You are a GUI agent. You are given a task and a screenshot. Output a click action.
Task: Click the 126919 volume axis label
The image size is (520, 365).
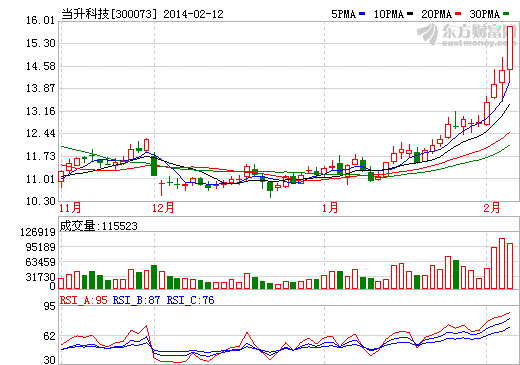tap(38, 232)
